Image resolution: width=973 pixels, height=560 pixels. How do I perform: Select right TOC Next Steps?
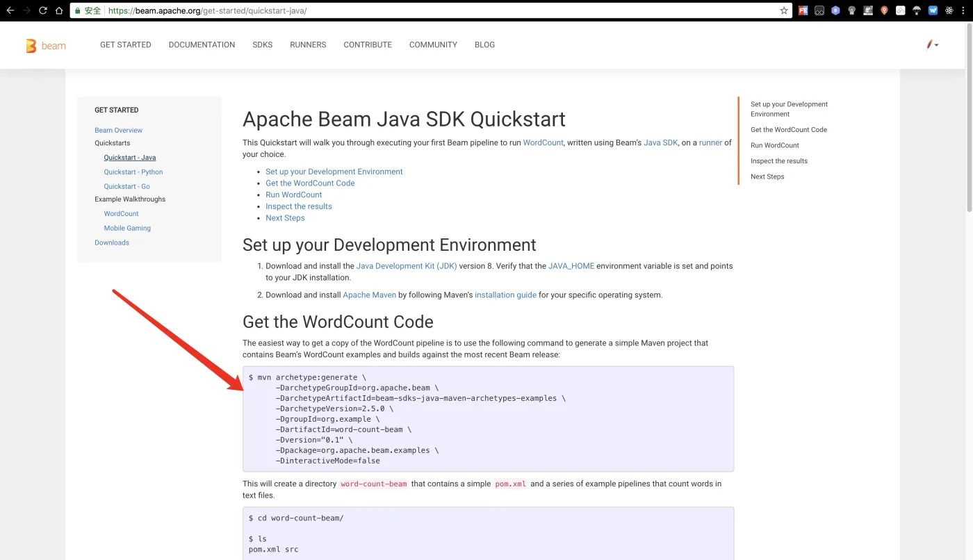point(767,177)
